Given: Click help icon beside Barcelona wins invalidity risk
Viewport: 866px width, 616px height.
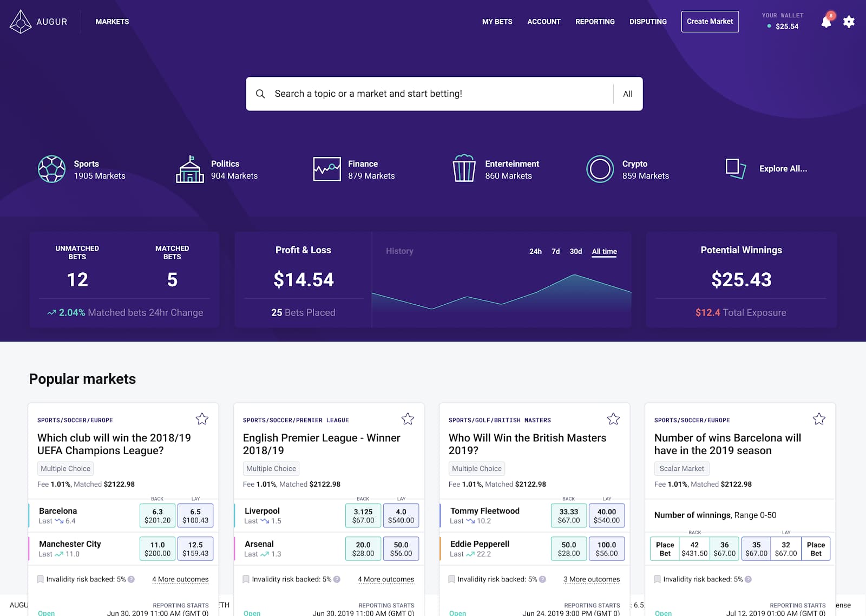Looking at the screenshot, I should (x=748, y=579).
